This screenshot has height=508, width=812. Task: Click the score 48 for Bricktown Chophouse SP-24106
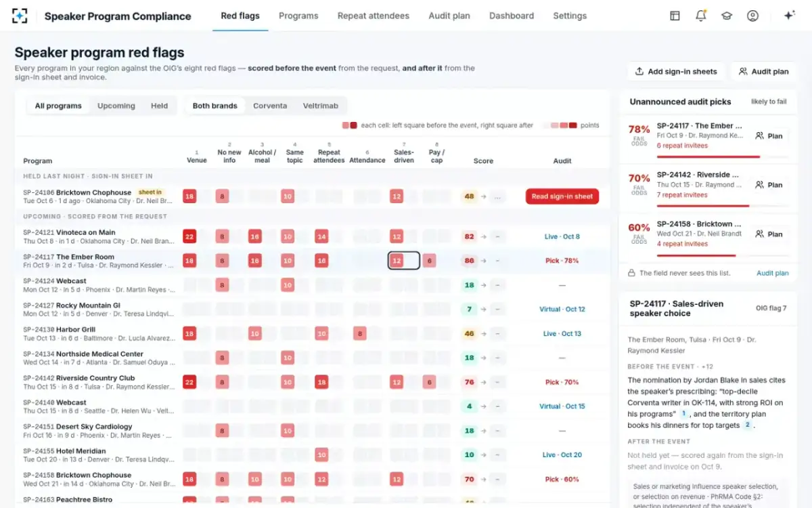click(469, 196)
